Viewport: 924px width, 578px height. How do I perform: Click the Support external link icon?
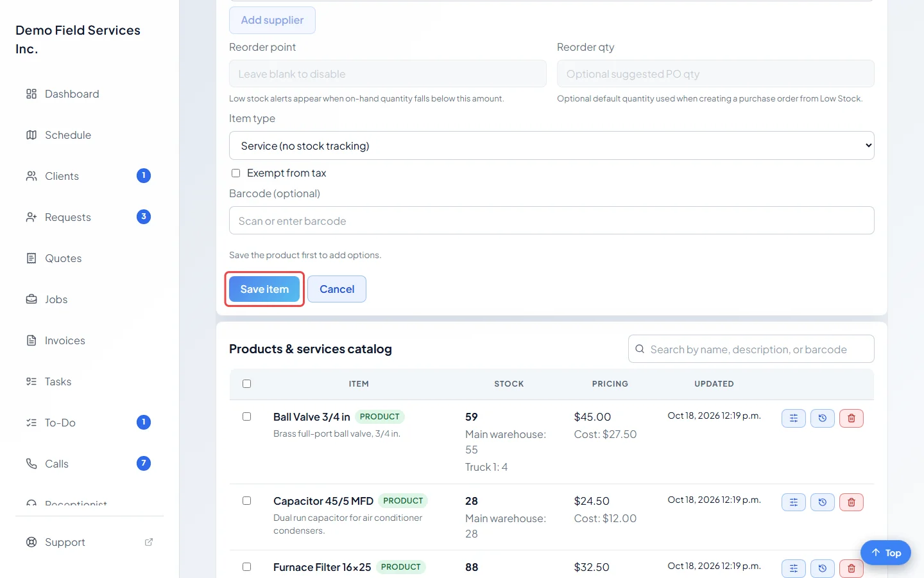click(x=149, y=542)
